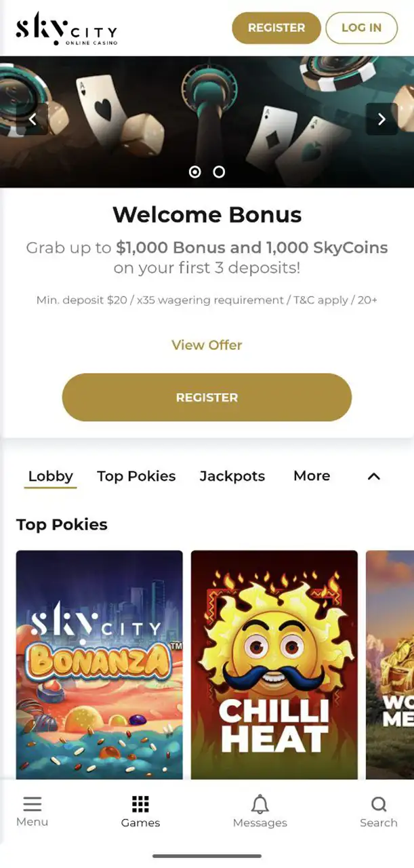Viewport: 414px width, 868px height.
Task: Follow the View Offer link
Action: click(x=207, y=345)
